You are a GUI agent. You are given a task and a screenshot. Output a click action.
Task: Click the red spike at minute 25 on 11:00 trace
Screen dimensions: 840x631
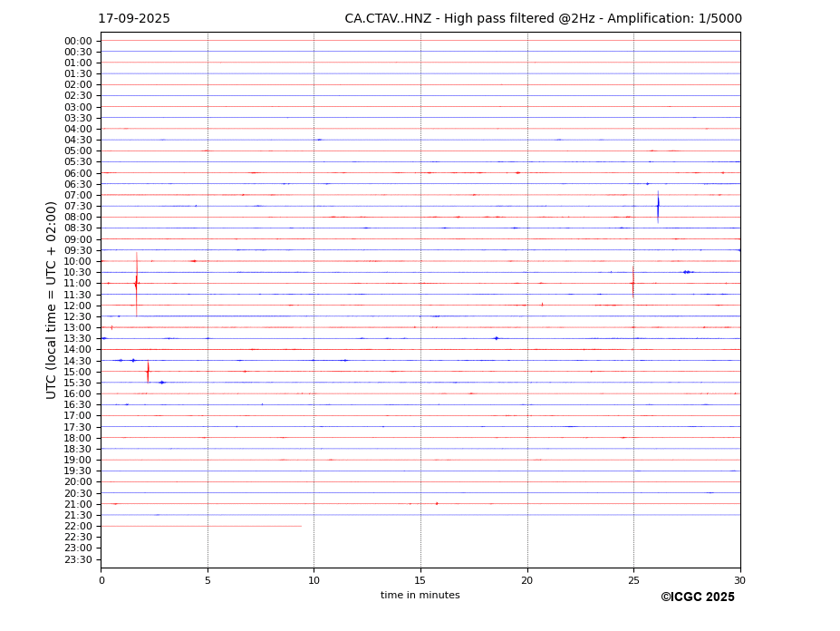(633, 282)
